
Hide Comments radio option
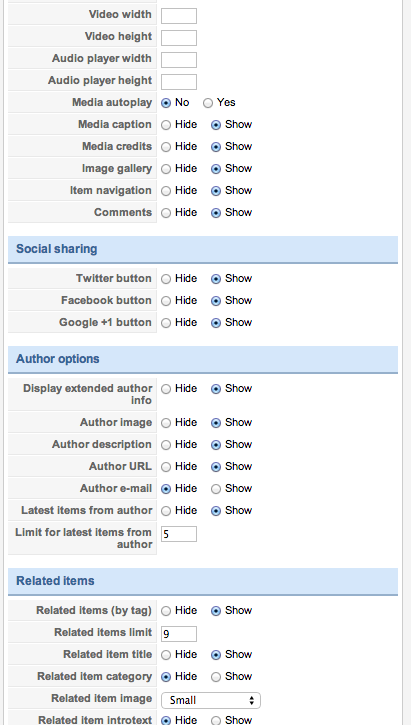(x=166, y=213)
